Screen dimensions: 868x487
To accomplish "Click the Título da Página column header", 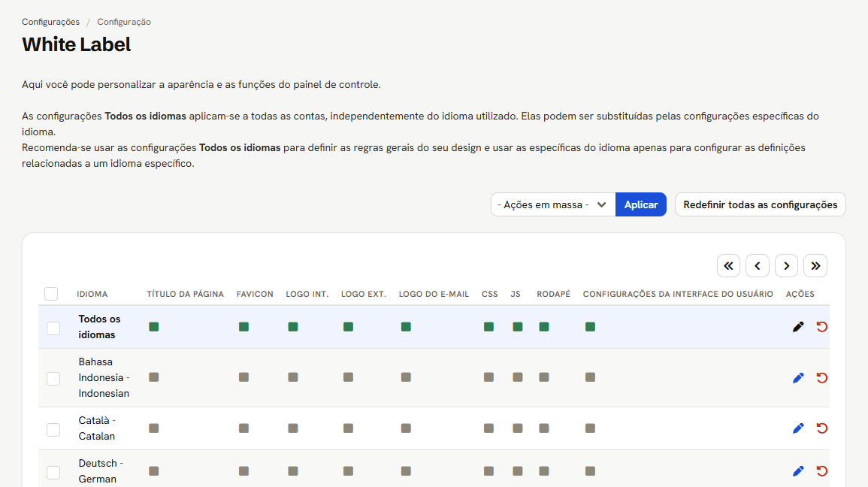I will pos(186,295).
